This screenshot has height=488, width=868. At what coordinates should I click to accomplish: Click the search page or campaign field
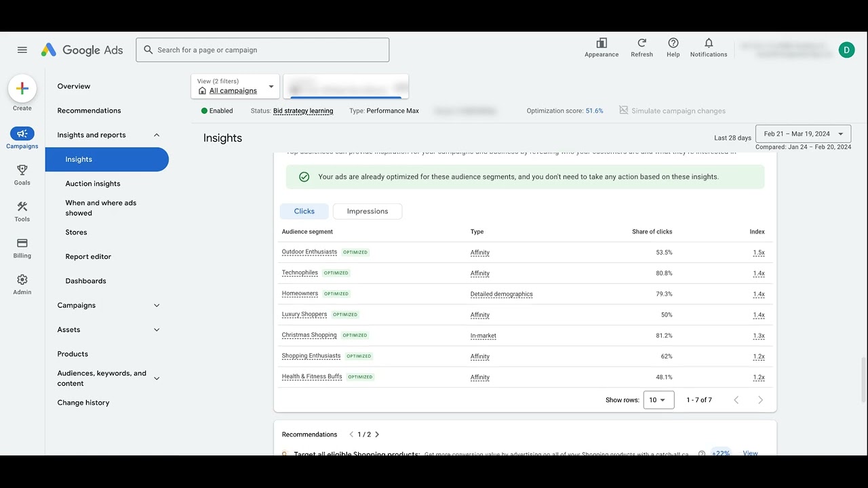pyautogui.click(x=262, y=50)
